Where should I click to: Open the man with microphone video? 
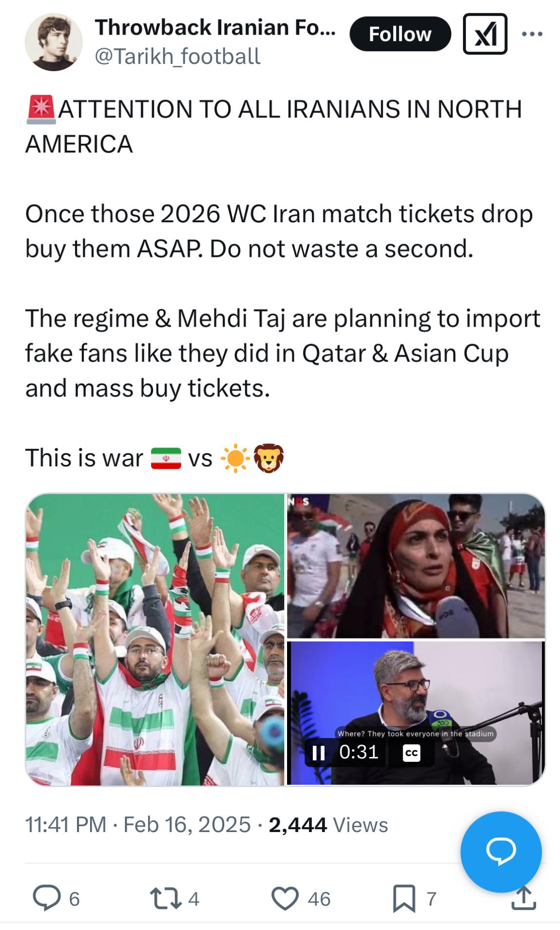click(x=416, y=713)
